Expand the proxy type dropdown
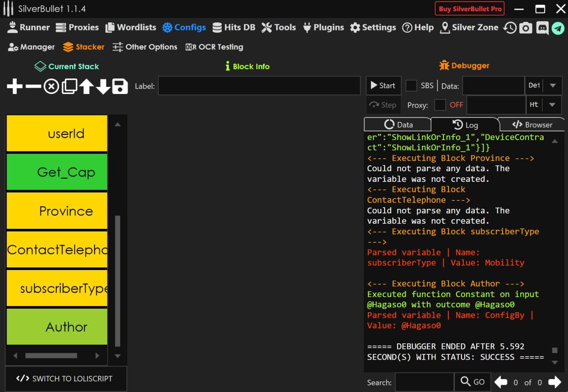This screenshot has width=568, height=392. 552,105
